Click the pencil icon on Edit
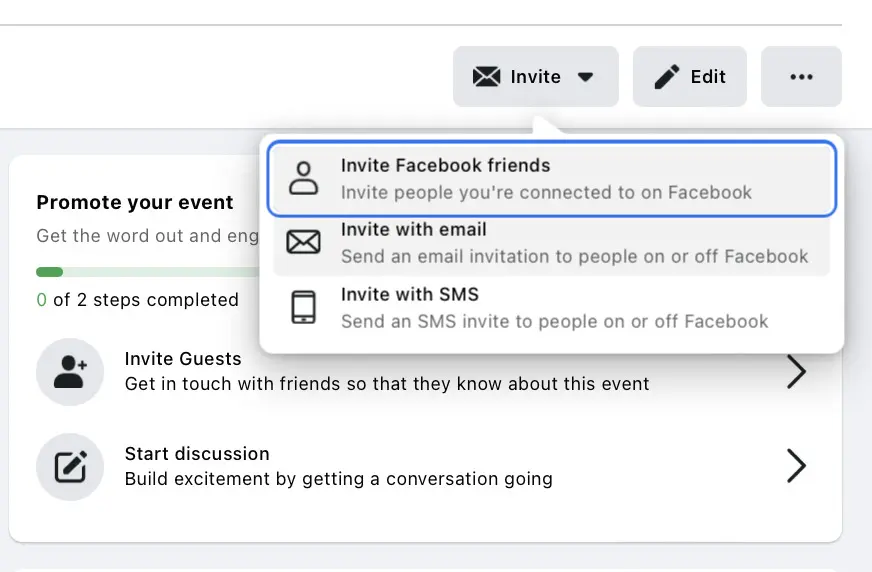Image resolution: width=872 pixels, height=572 pixels. 667,77
